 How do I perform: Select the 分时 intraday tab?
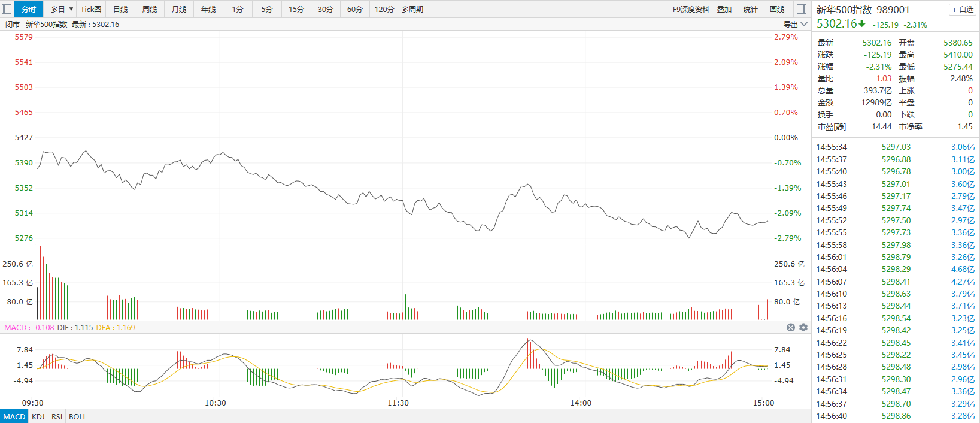pyautogui.click(x=29, y=9)
